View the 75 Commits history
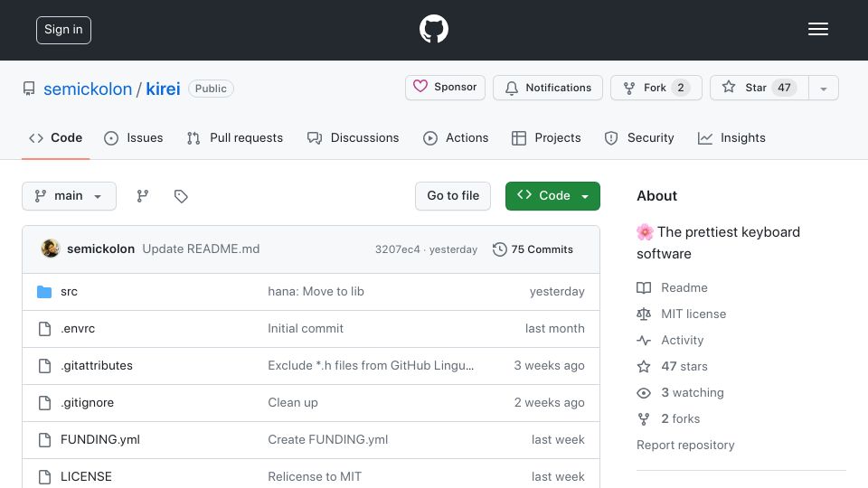The width and height of the screenshot is (868, 488). click(x=533, y=249)
